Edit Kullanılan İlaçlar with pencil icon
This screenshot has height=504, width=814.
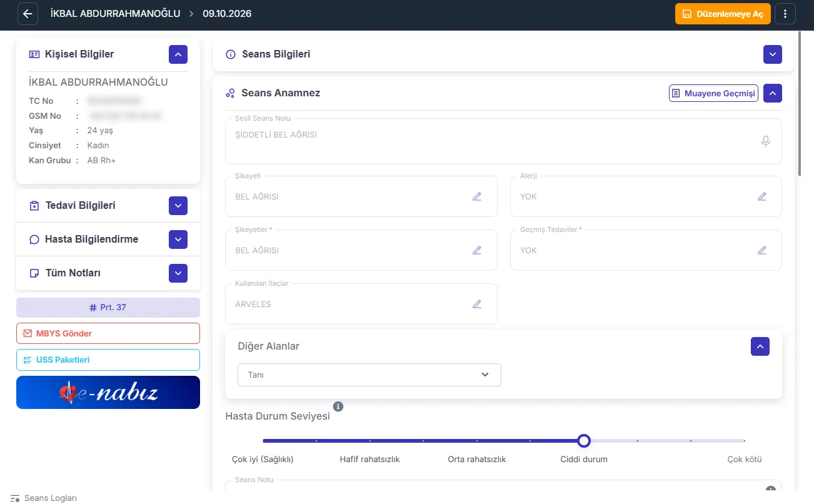point(477,305)
